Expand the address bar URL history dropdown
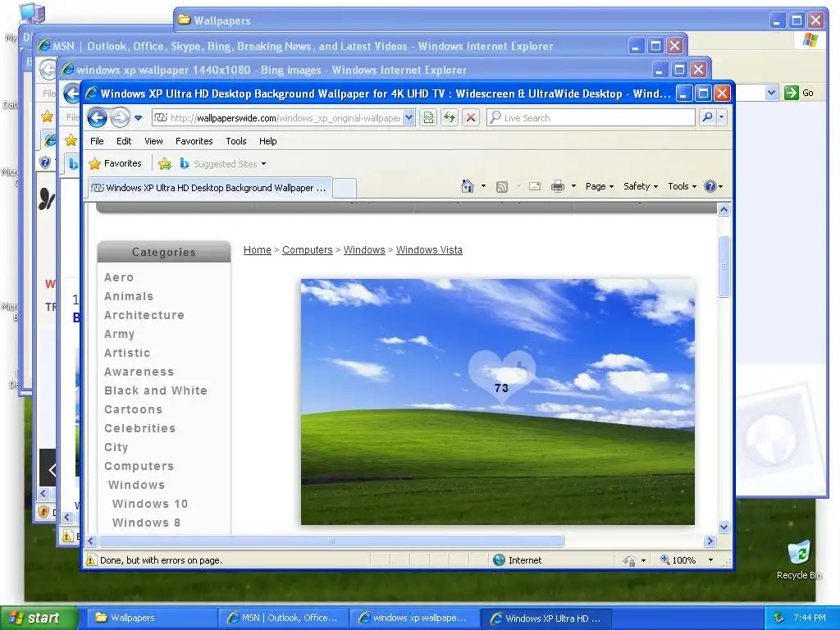Screen dimensions: 840x630 pos(409,118)
